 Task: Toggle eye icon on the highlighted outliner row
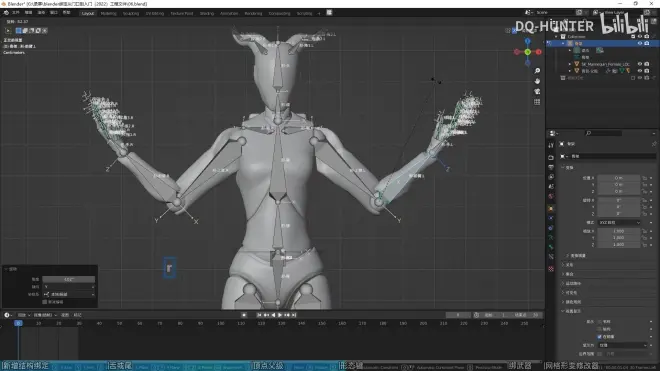coord(640,43)
